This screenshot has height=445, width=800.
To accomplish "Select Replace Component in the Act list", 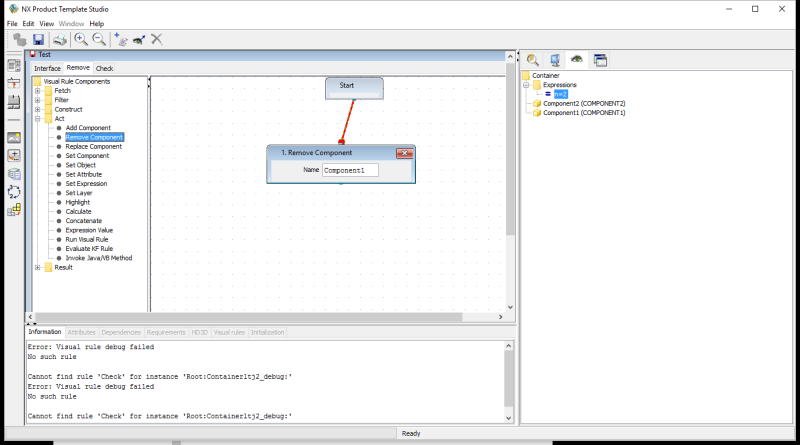I will (93, 146).
